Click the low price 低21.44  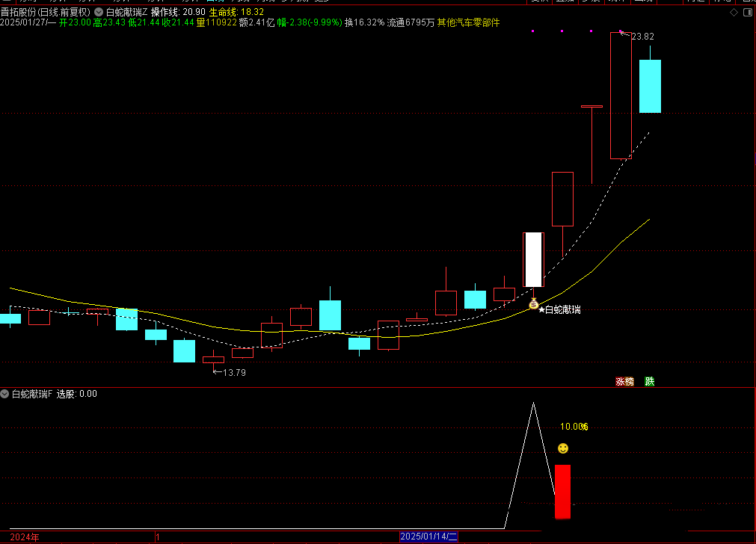(144, 22)
